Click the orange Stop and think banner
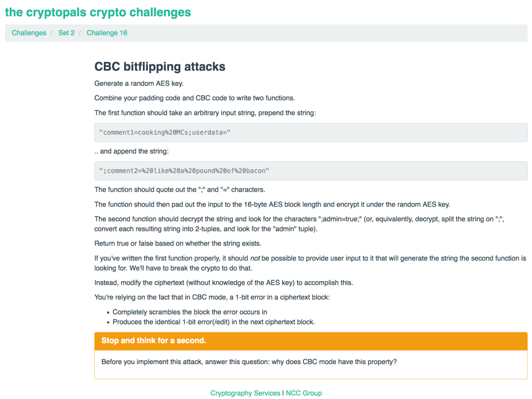Image resolution: width=532 pixels, height=399 pixels. click(x=310, y=341)
